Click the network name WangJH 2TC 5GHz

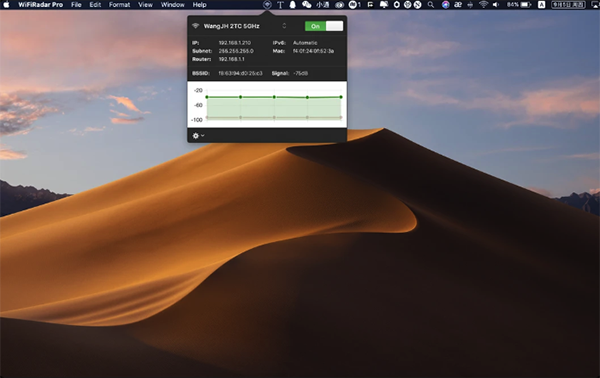232,26
